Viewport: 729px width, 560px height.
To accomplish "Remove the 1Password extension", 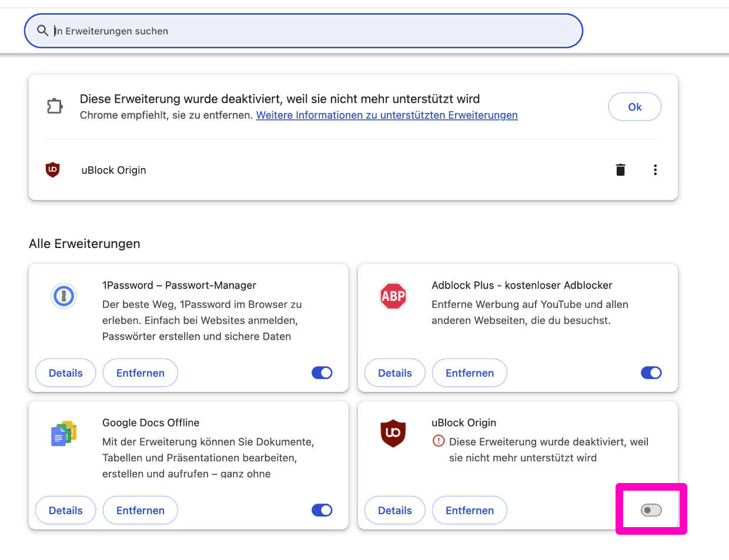I will [x=140, y=373].
